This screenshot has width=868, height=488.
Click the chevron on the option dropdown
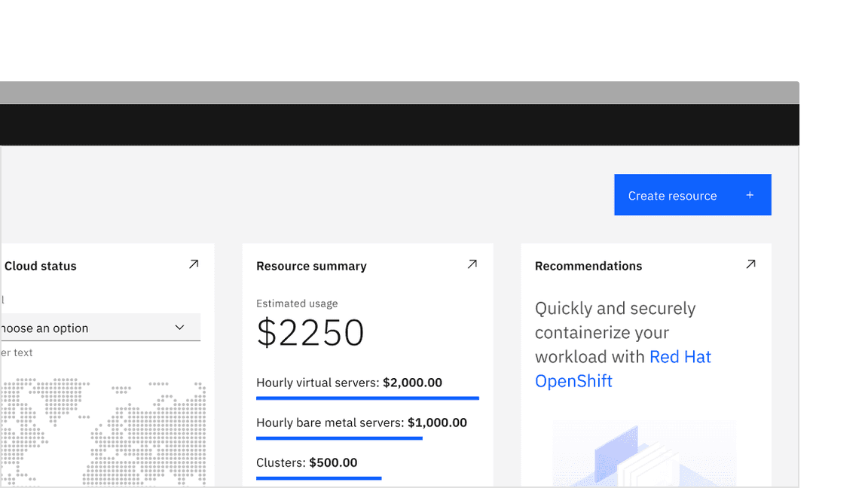pyautogui.click(x=179, y=328)
